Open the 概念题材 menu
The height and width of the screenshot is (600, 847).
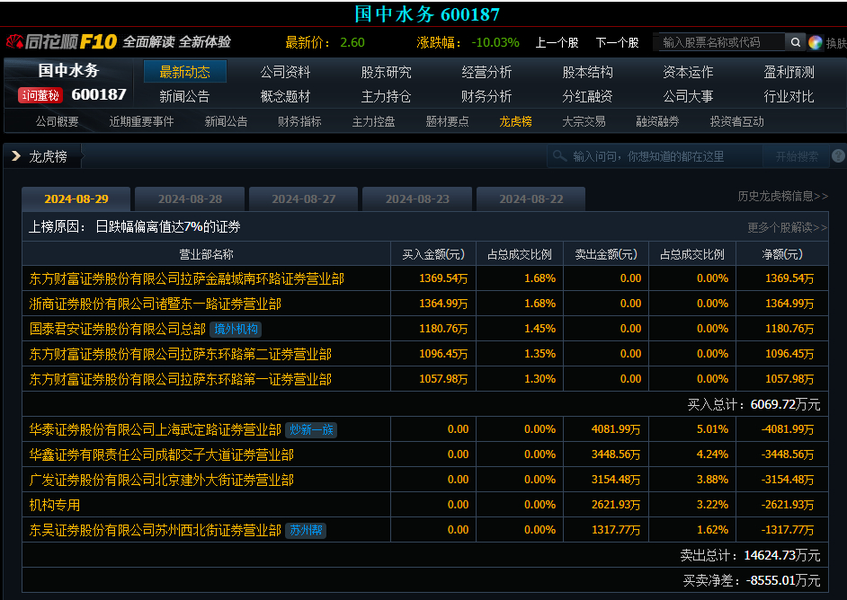[x=285, y=97]
